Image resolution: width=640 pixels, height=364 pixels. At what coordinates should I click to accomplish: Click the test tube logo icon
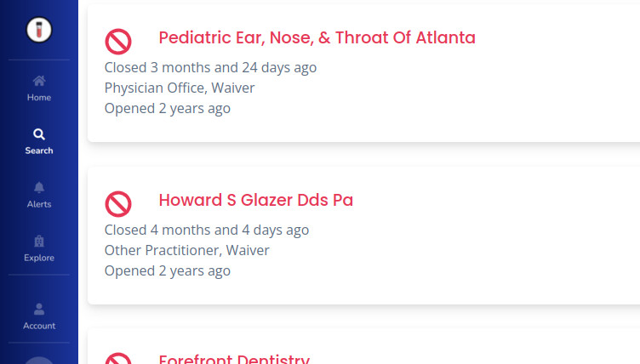(x=39, y=30)
